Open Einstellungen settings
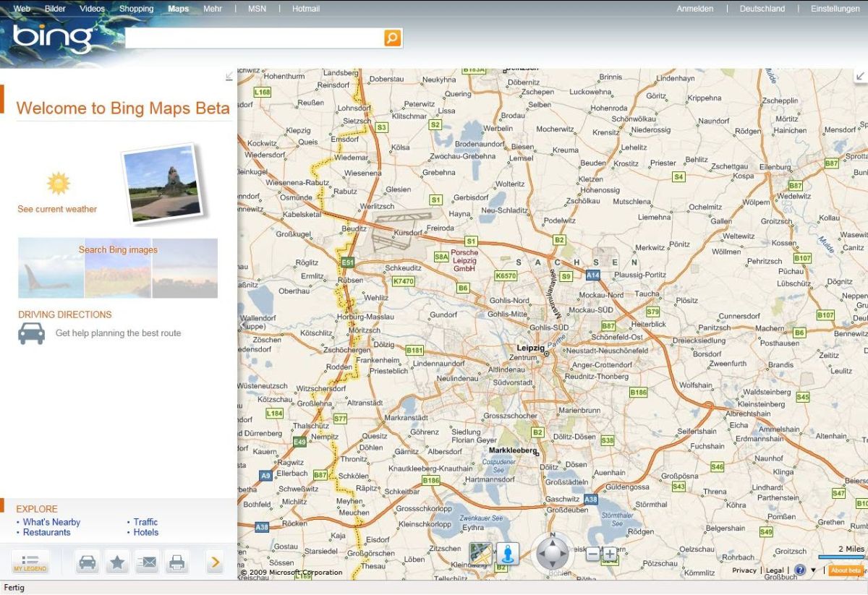The image size is (868, 595). (835, 9)
